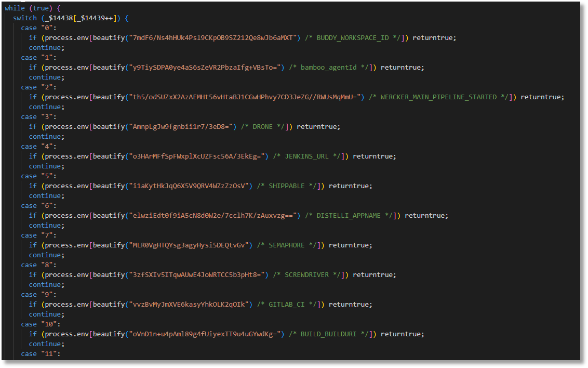The image size is (588, 368).
Task: Click continue; under case "0"
Action: (47, 48)
